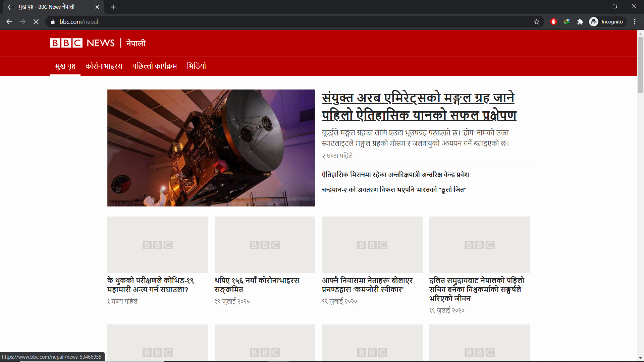The height and width of the screenshot is (362, 644).
Task: Open the Chrome three-dot menu
Action: point(635,22)
